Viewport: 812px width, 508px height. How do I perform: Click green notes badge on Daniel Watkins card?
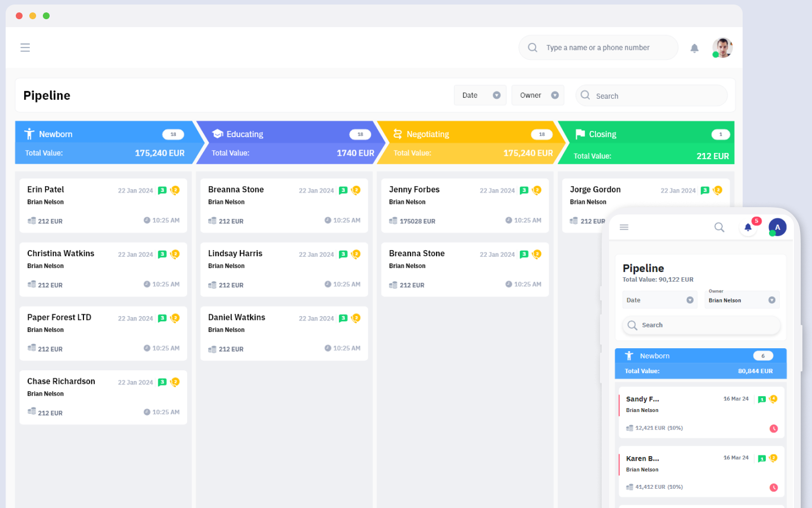(343, 318)
